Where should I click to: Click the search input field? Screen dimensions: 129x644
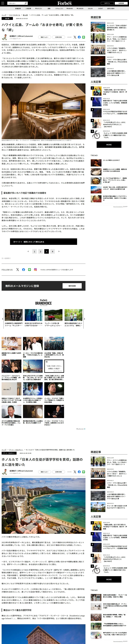click(x=16, y=3)
